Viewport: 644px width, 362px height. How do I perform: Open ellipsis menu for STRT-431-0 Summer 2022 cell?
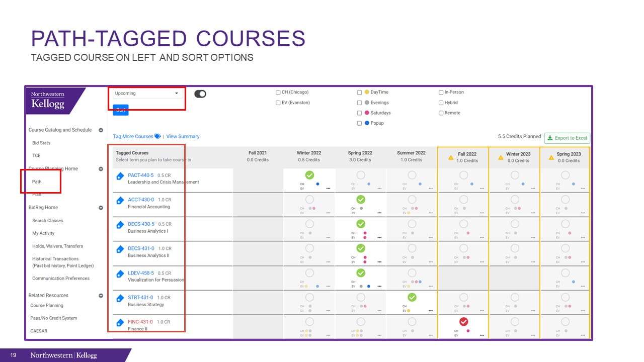[x=431, y=311]
